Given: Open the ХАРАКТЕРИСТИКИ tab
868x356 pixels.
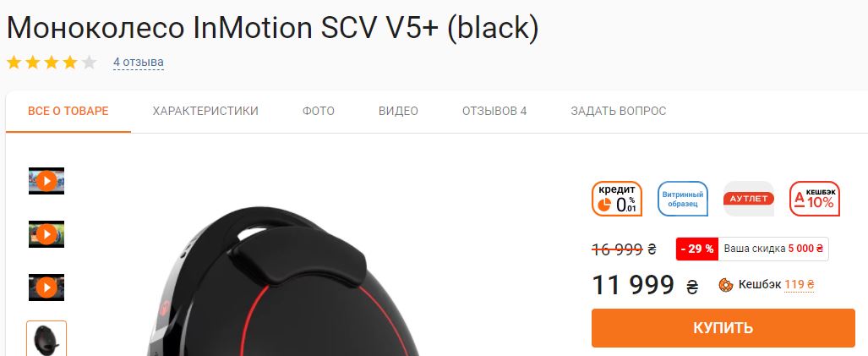Looking at the screenshot, I should click(205, 111).
